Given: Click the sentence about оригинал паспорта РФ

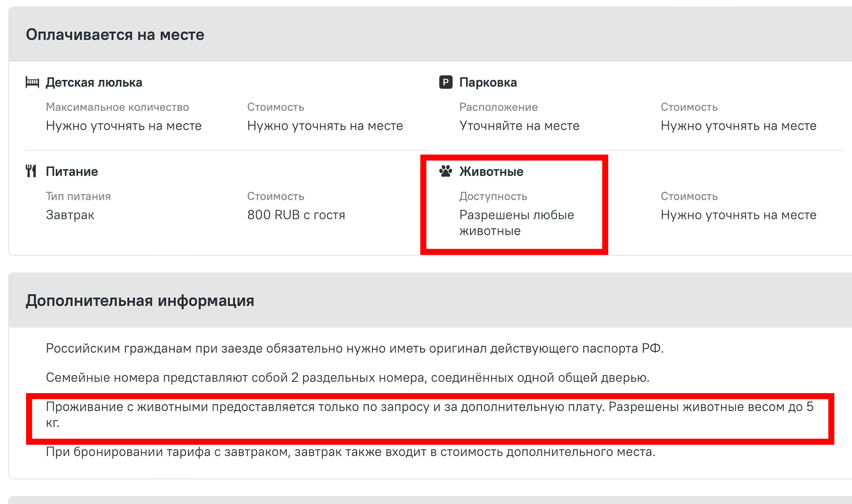Looking at the screenshot, I should pos(355,349).
